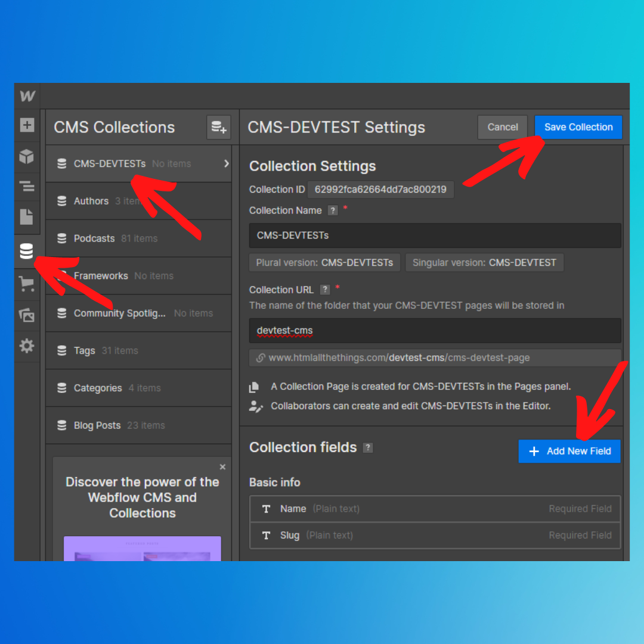
Task: Expand the CMS-DEVTESTs collection chevron
Action: [227, 163]
